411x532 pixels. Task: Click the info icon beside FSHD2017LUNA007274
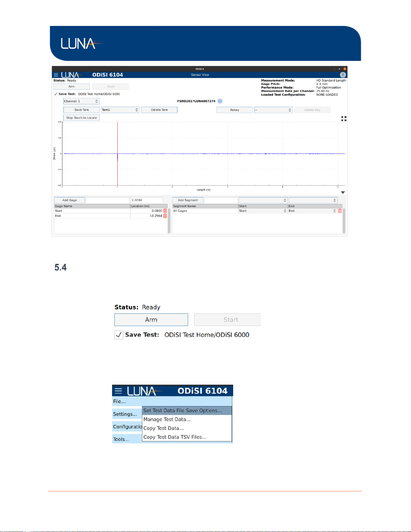tap(220, 101)
